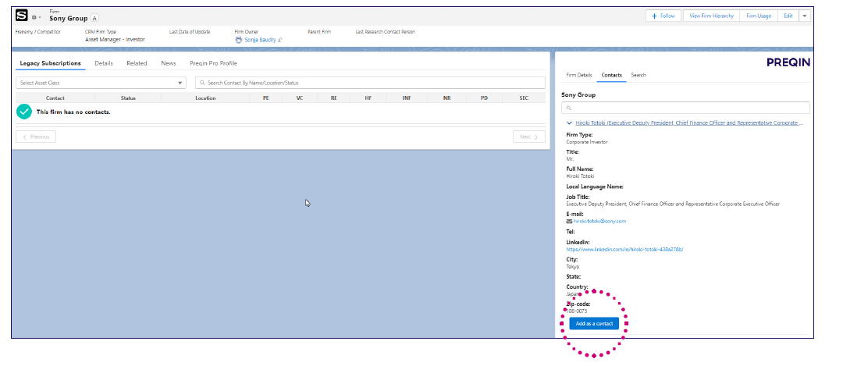Click the Follow button
Viewport: 868px width, 373px height.
click(x=663, y=16)
